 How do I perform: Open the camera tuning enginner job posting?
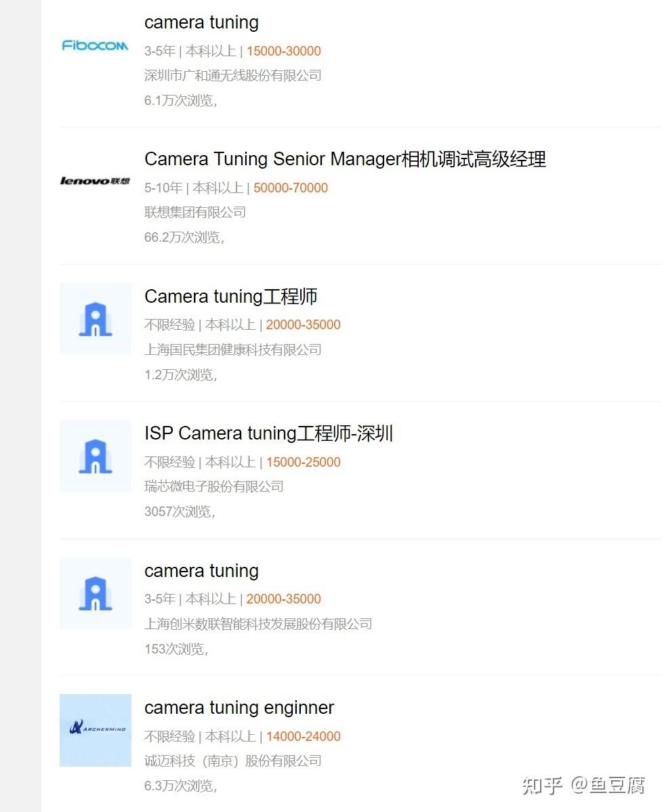point(239,707)
